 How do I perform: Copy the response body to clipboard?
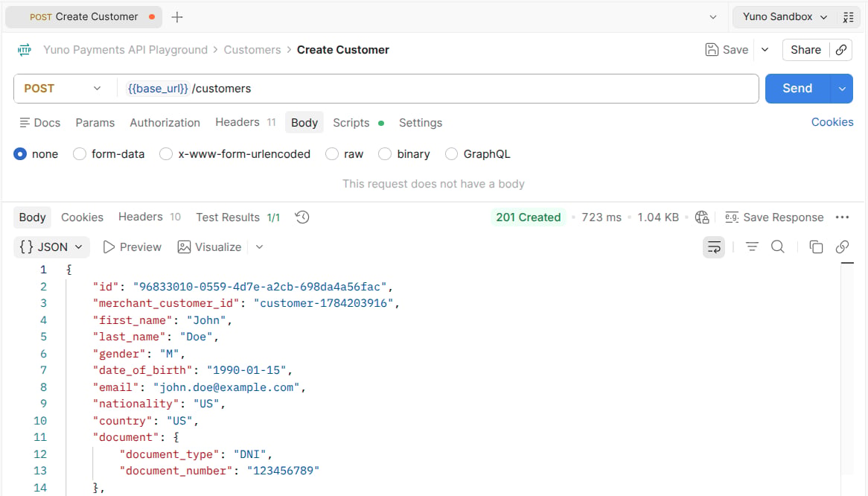pos(816,247)
